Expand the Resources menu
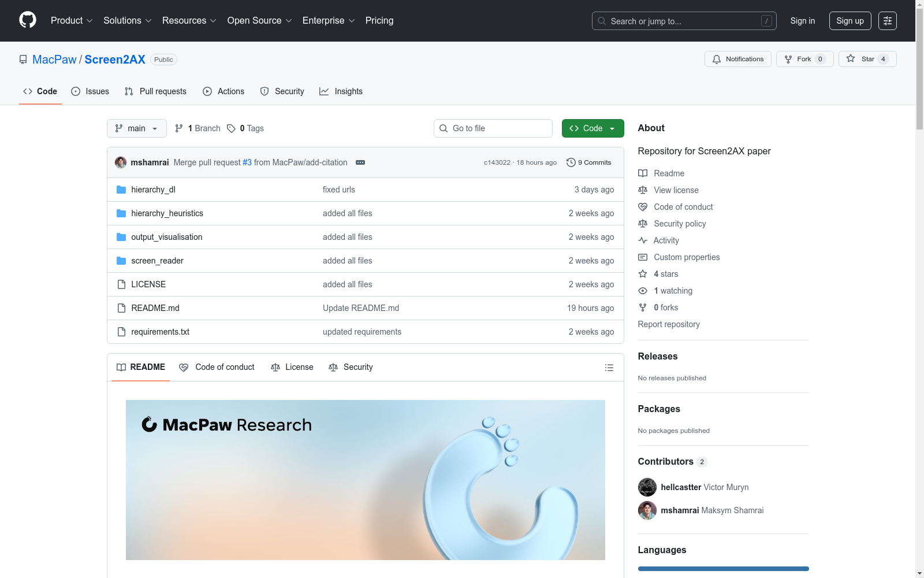The width and height of the screenshot is (924, 578). (189, 21)
